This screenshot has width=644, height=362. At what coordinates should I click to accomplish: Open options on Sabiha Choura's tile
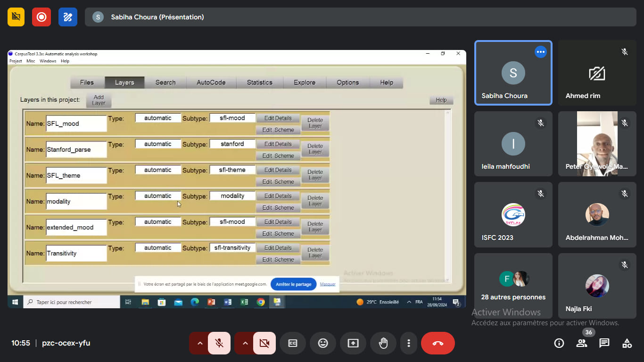(x=540, y=52)
